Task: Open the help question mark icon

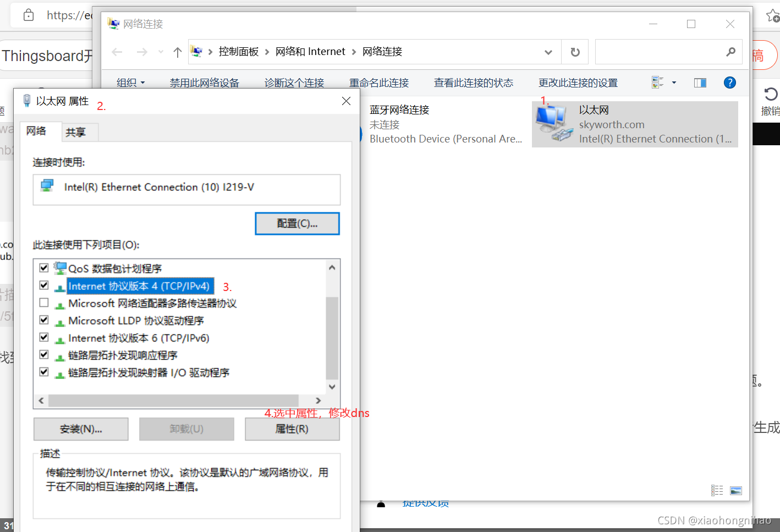Action: click(x=729, y=83)
